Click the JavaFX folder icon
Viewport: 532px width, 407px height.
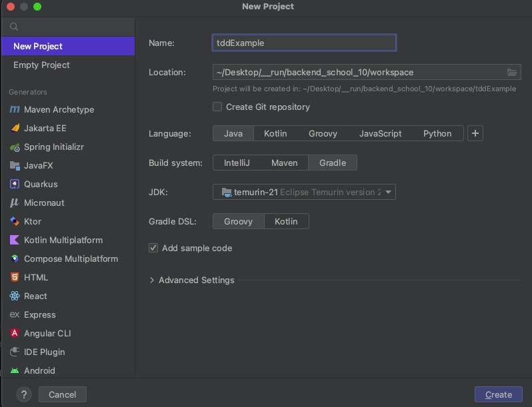click(x=15, y=165)
